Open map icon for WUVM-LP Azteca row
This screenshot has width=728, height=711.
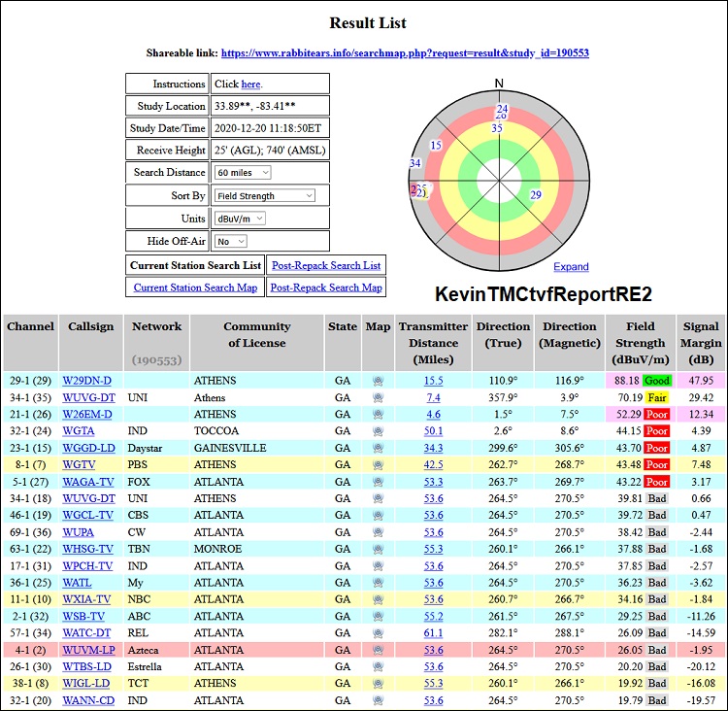(378, 650)
